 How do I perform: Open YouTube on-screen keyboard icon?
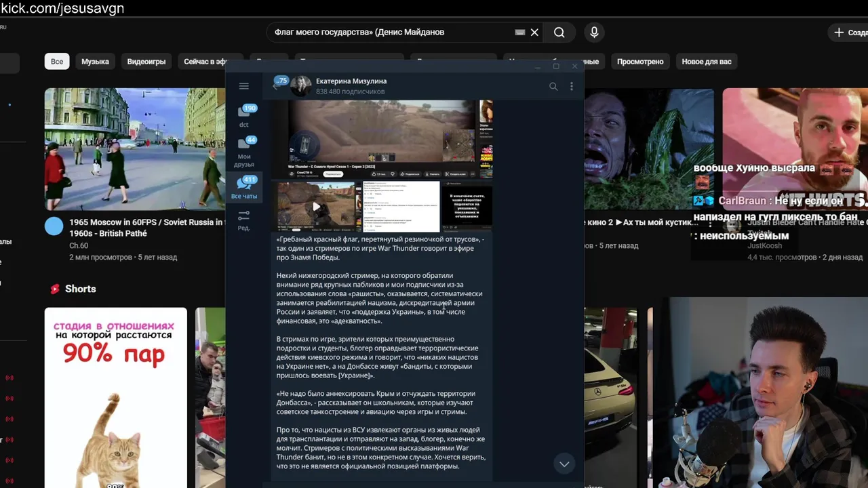click(x=520, y=33)
